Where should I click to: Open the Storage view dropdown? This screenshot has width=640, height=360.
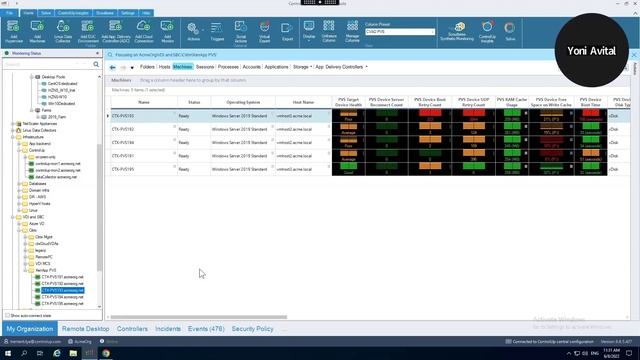(302, 67)
